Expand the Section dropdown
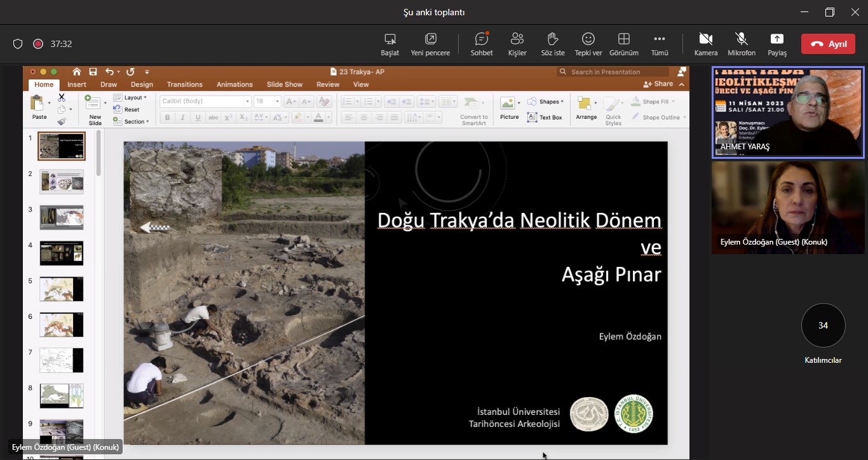The height and width of the screenshot is (460, 868). 132,121
